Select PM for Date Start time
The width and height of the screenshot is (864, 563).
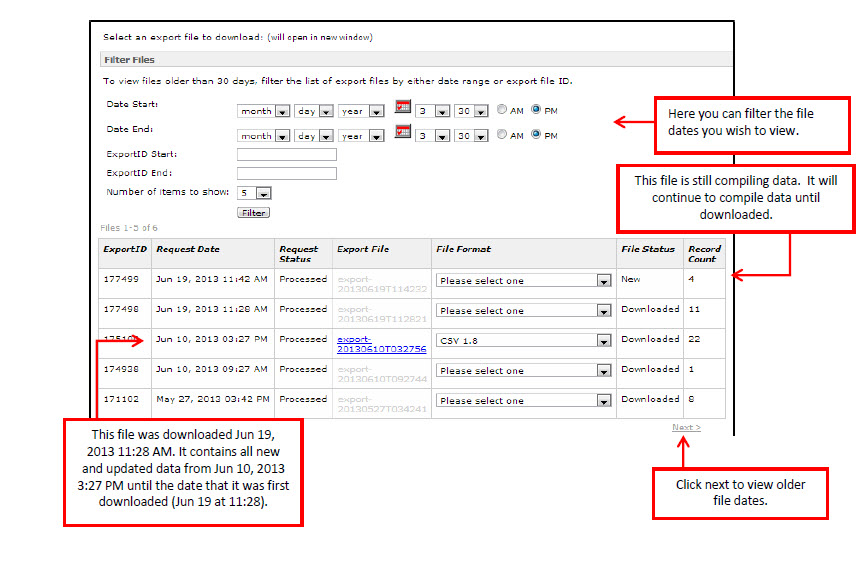click(x=536, y=110)
